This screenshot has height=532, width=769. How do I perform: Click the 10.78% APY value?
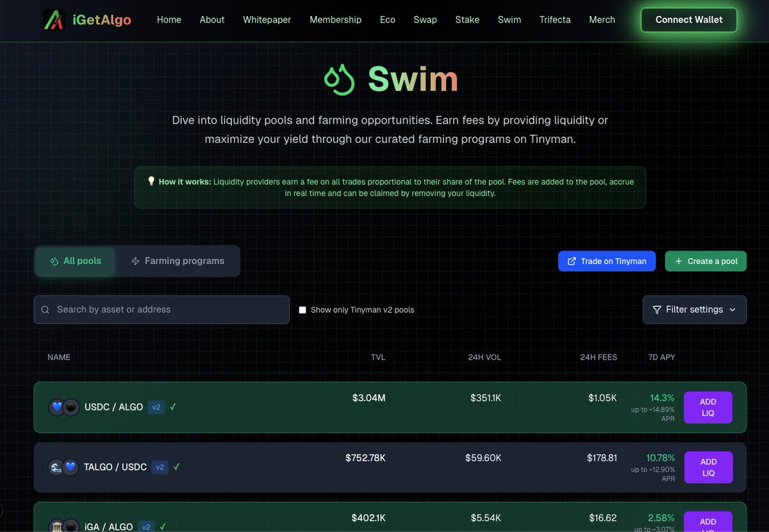coord(661,458)
